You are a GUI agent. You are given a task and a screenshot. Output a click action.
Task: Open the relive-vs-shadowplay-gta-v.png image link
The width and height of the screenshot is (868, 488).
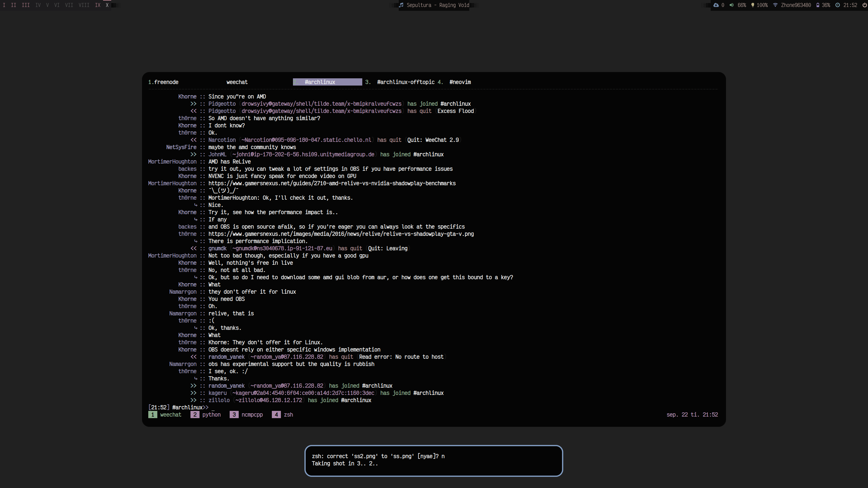point(341,234)
